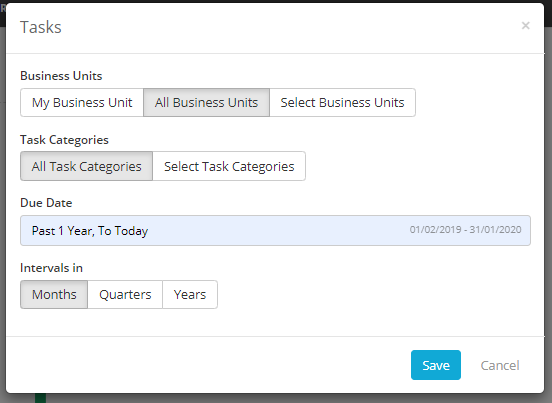Click the Intervals in label
Image resolution: width=552 pixels, height=403 pixels.
point(51,268)
